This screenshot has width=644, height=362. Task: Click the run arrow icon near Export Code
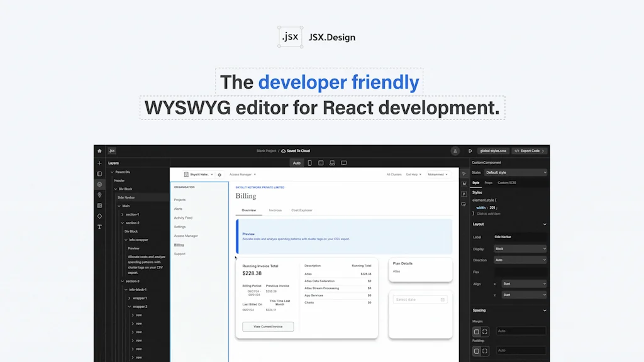click(470, 151)
